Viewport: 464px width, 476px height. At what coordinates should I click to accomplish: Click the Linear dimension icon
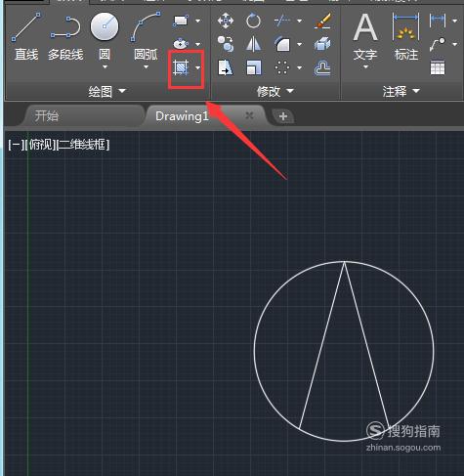pyautogui.click(x=438, y=21)
